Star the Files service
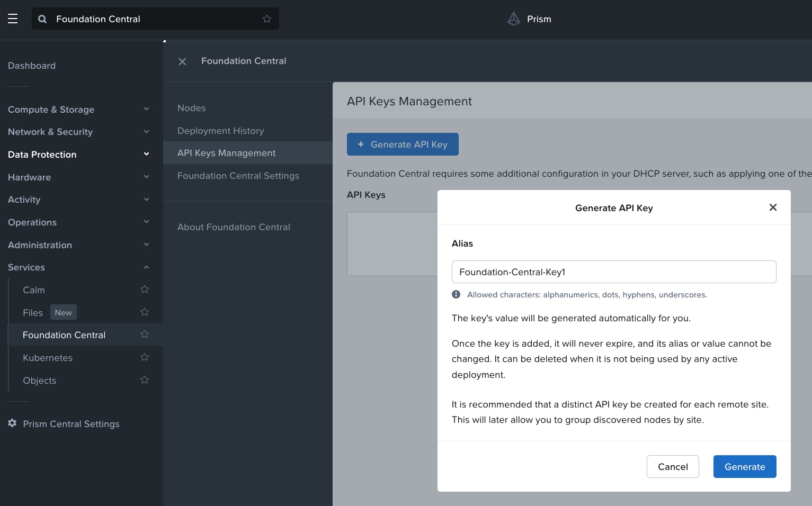812x506 pixels. (x=145, y=312)
